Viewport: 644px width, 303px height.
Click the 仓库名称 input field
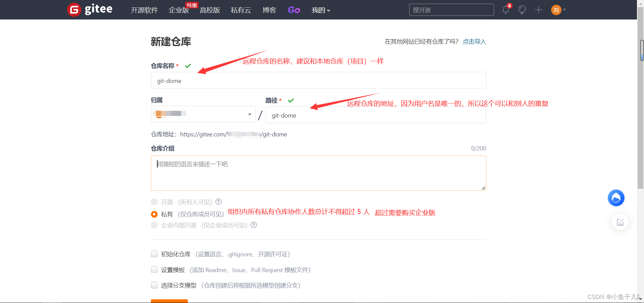(x=318, y=80)
